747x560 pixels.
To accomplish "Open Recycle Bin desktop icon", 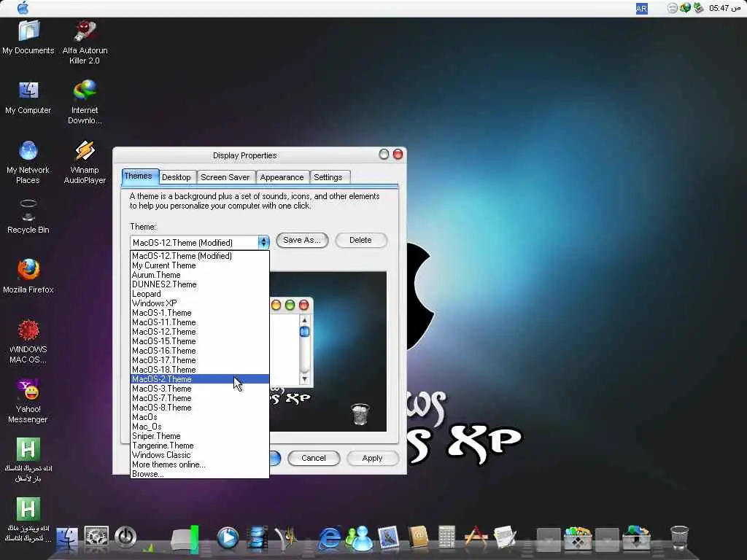I will click(28, 217).
